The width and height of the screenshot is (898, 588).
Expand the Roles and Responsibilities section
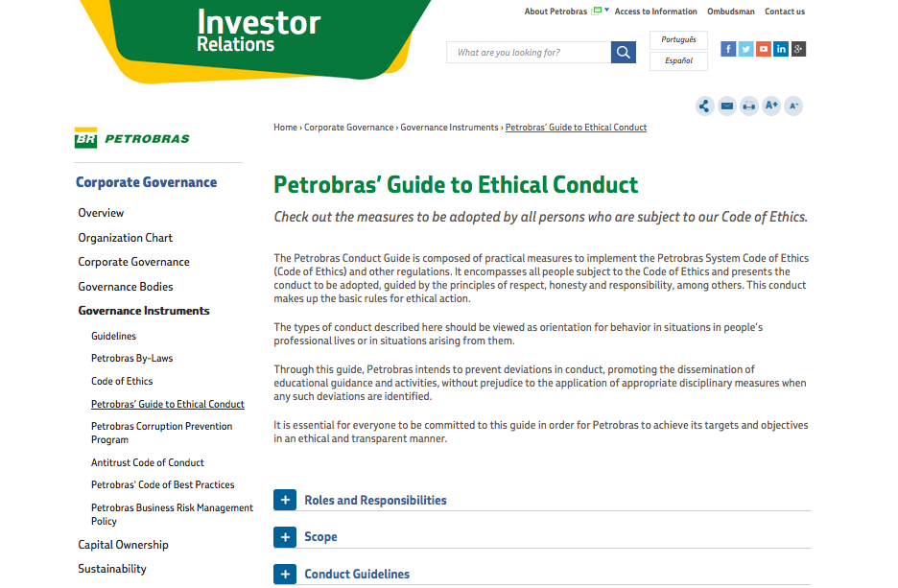click(285, 500)
